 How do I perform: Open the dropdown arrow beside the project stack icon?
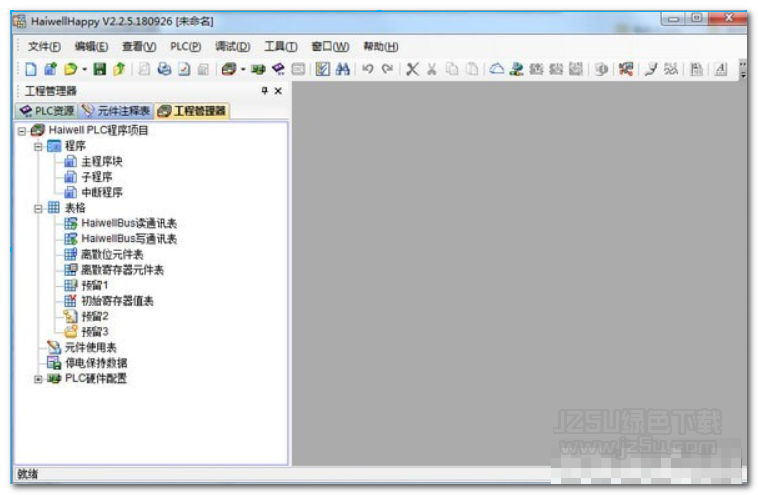pyautogui.click(x=243, y=69)
